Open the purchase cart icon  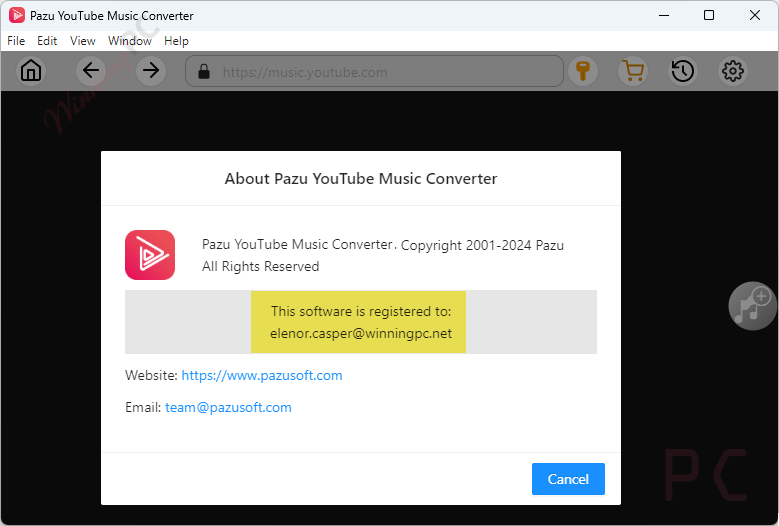(x=633, y=71)
